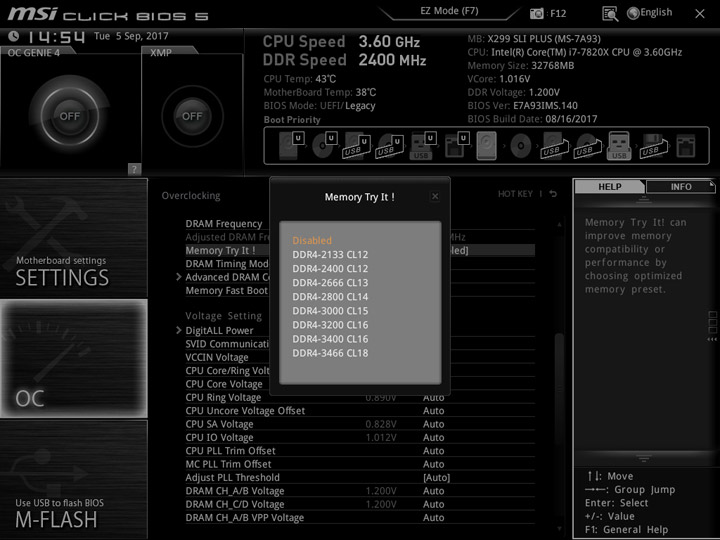The width and height of the screenshot is (720, 540).
Task: Select the UEFI USB CD/DVD boot icon
Action: coord(390,146)
